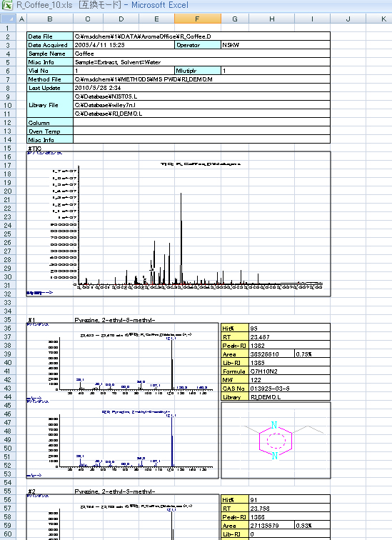Select row 35 header

tap(8, 319)
